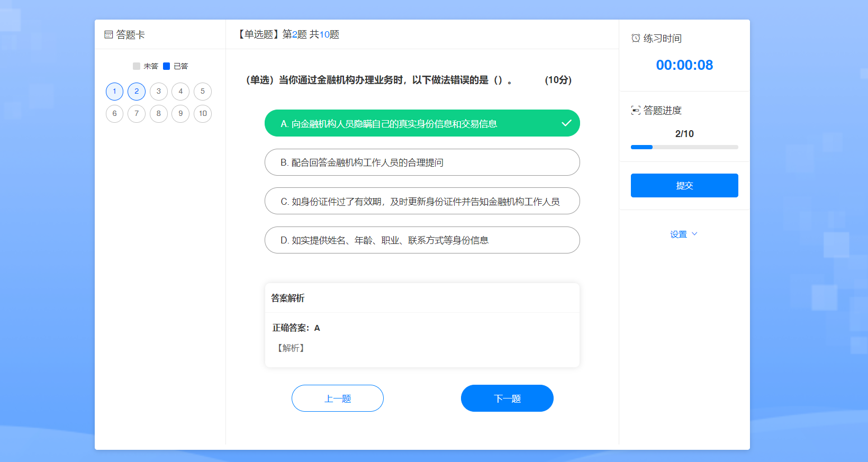The width and height of the screenshot is (868, 462).
Task: Click the answer progress bar
Action: (x=684, y=147)
